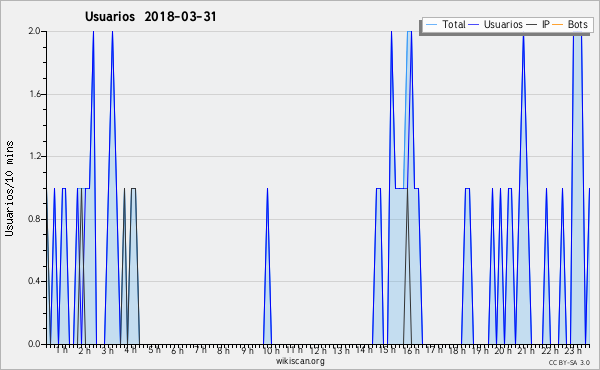
Task: Click the y-axis value 0.0
Action: click(35, 344)
